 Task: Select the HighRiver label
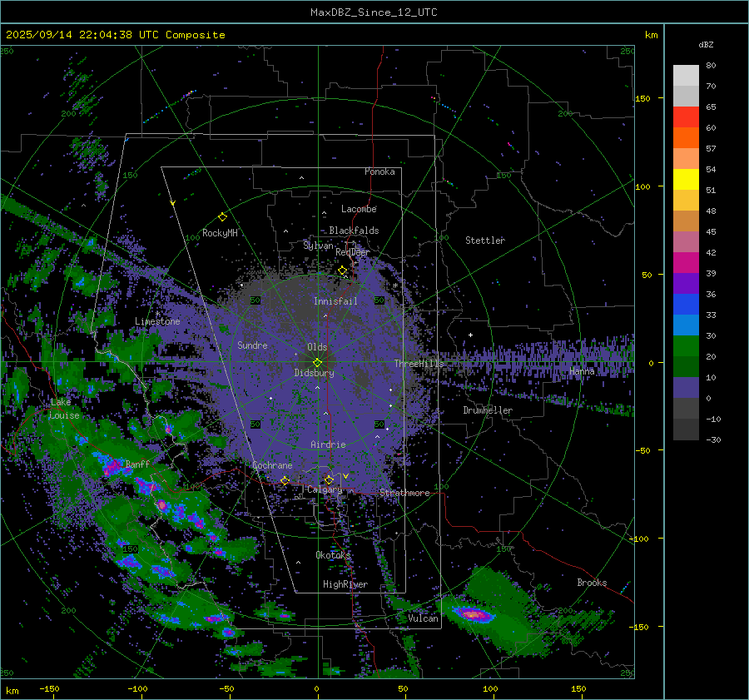(345, 584)
